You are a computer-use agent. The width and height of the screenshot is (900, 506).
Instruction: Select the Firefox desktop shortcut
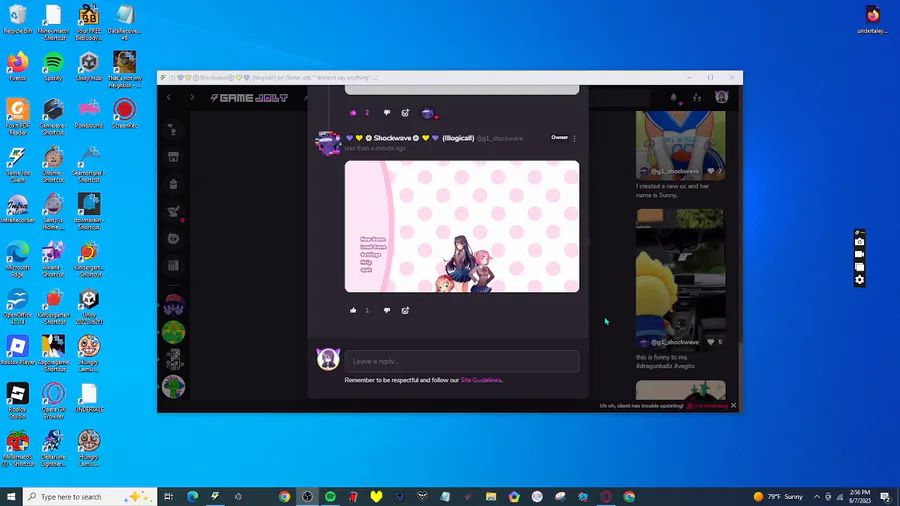[x=18, y=66]
